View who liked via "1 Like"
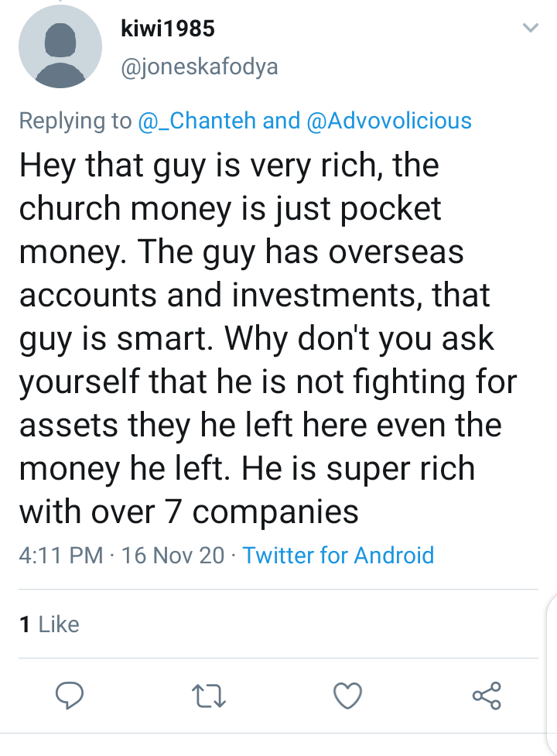 coord(49,624)
